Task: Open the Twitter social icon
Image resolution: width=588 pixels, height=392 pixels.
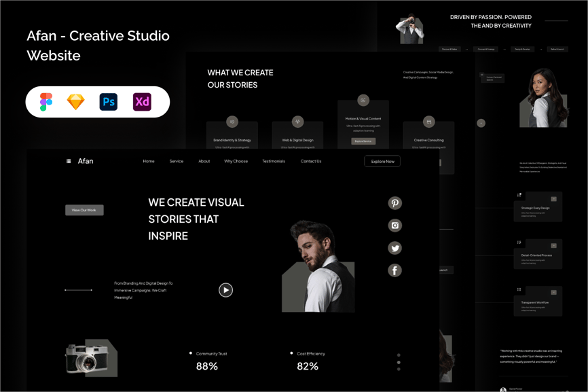Action: tap(394, 248)
